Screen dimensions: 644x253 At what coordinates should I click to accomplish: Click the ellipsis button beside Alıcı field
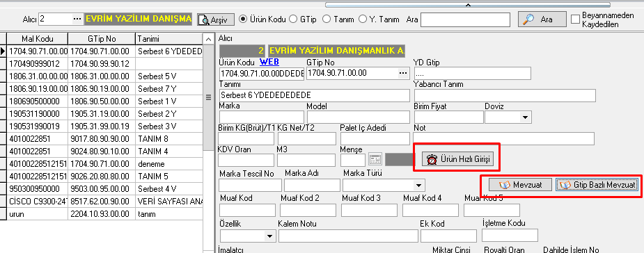pyautogui.click(x=77, y=19)
